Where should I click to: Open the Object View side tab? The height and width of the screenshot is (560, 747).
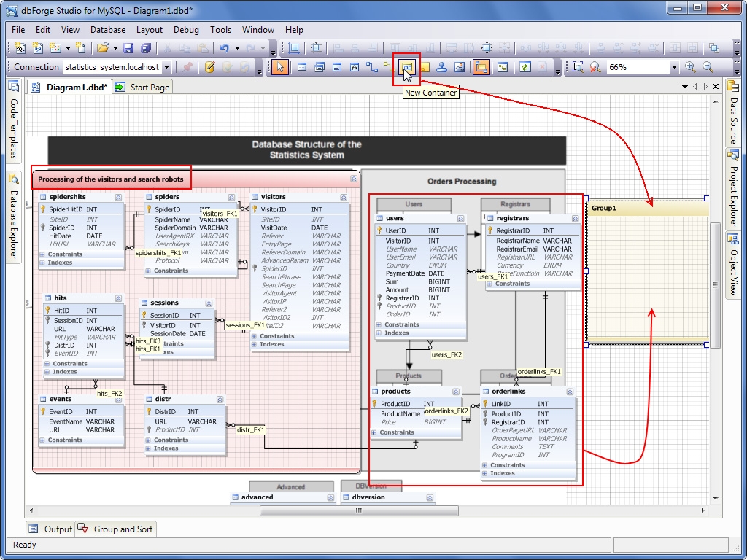(x=734, y=265)
